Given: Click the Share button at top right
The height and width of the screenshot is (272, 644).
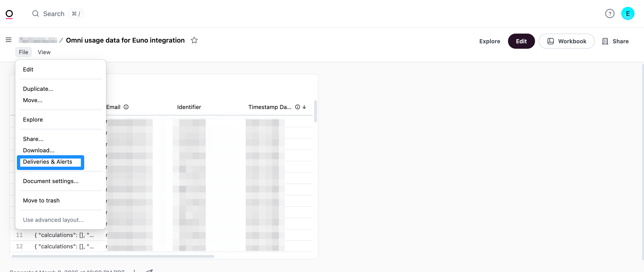Looking at the screenshot, I should [x=615, y=41].
